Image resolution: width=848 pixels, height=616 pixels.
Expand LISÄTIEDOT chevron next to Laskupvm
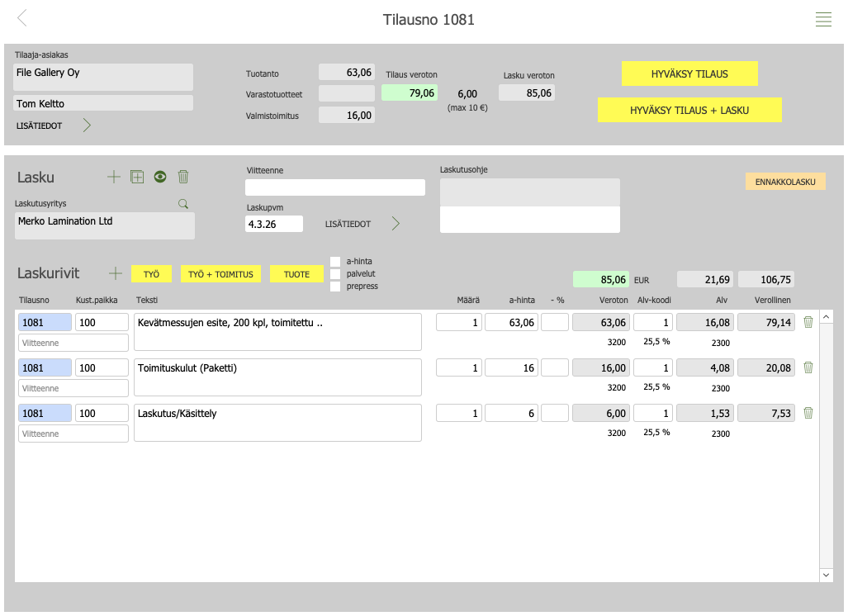[396, 224]
